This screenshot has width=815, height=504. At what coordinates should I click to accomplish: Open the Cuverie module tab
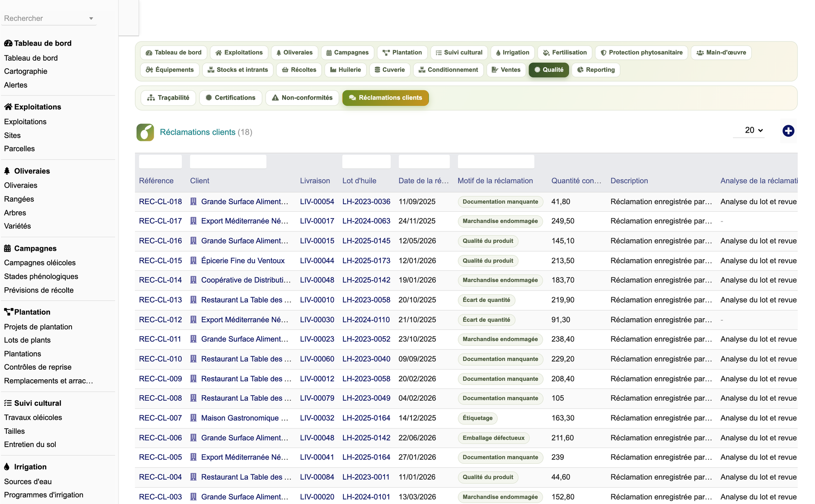389,69
